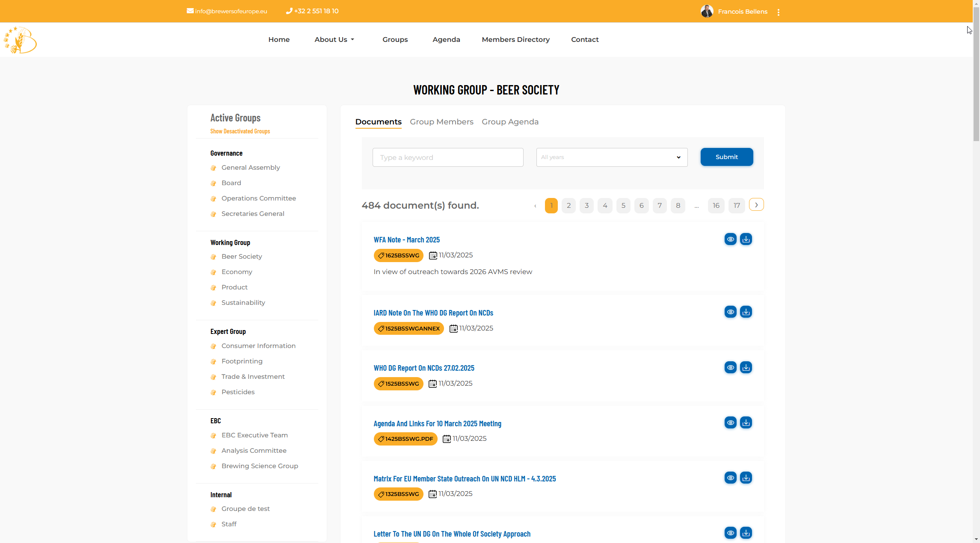Image resolution: width=980 pixels, height=543 pixels.
Task: Click the keyword search input field
Action: pos(447,157)
